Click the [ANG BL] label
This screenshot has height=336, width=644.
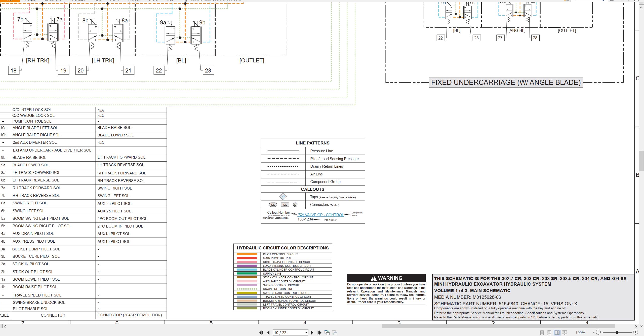tap(517, 30)
